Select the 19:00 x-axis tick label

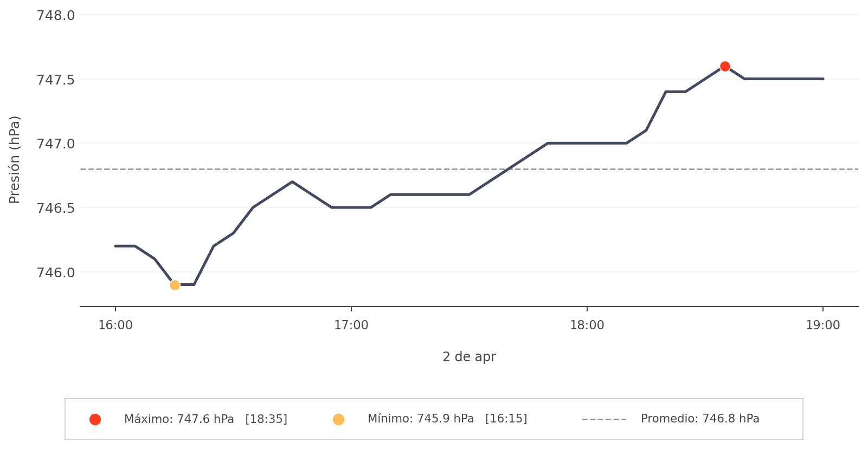point(822,326)
